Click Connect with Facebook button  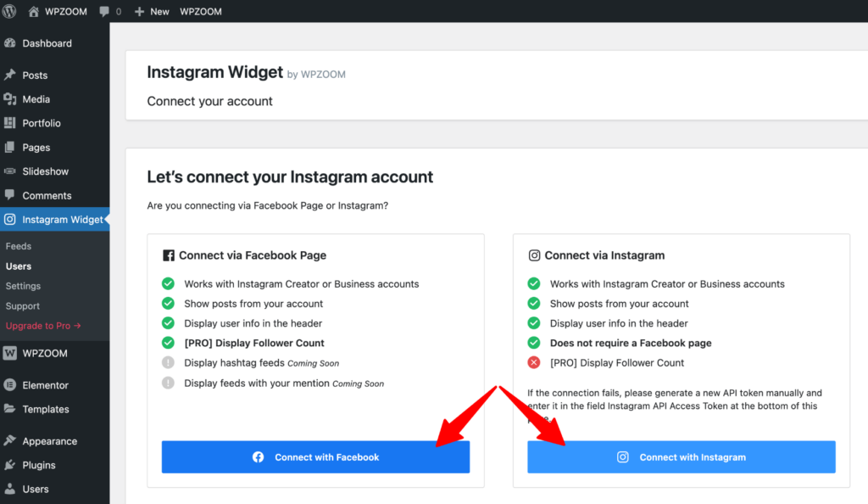pyautogui.click(x=315, y=457)
